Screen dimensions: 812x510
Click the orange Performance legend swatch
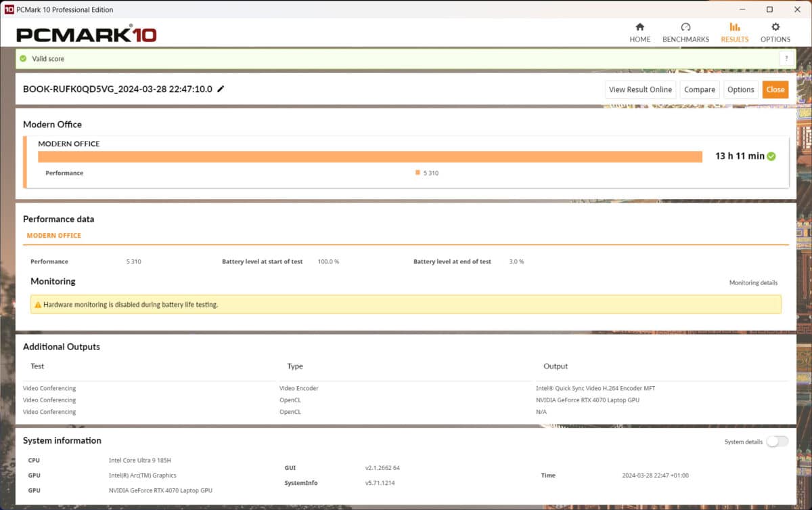[418, 173]
